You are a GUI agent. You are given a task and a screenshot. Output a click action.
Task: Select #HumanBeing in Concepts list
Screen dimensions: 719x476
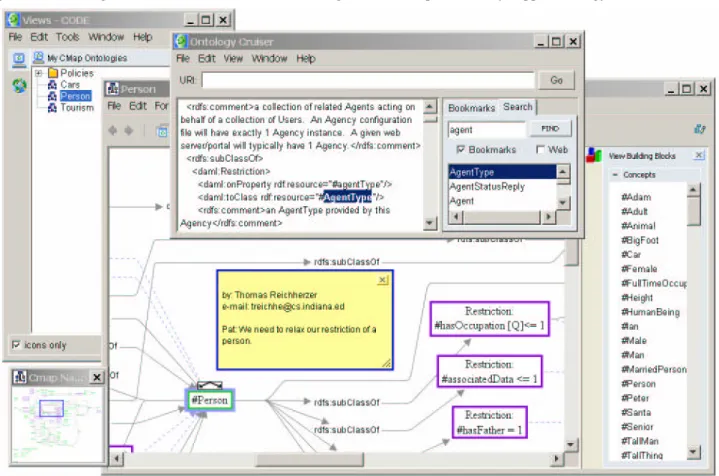[x=650, y=312]
